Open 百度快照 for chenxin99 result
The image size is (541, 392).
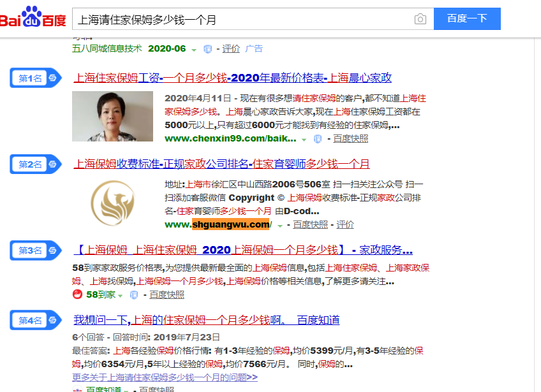[x=350, y=138]
